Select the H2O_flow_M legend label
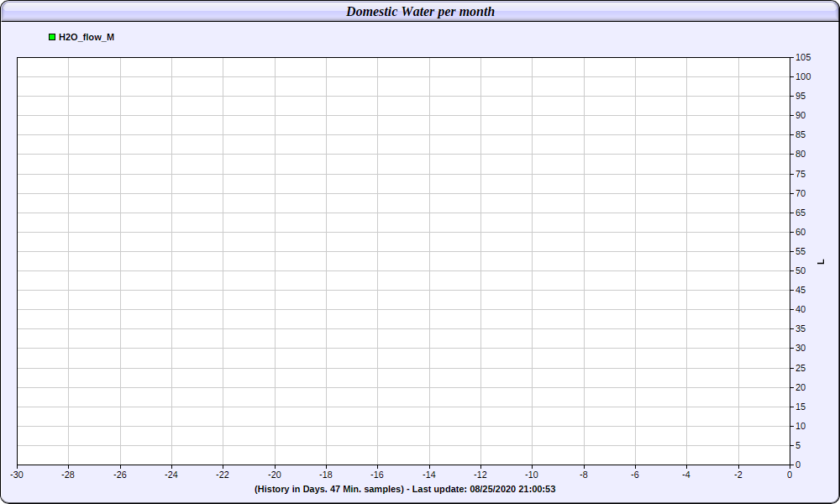Screen dimensions: 840x504 click(x=87, y=37)
